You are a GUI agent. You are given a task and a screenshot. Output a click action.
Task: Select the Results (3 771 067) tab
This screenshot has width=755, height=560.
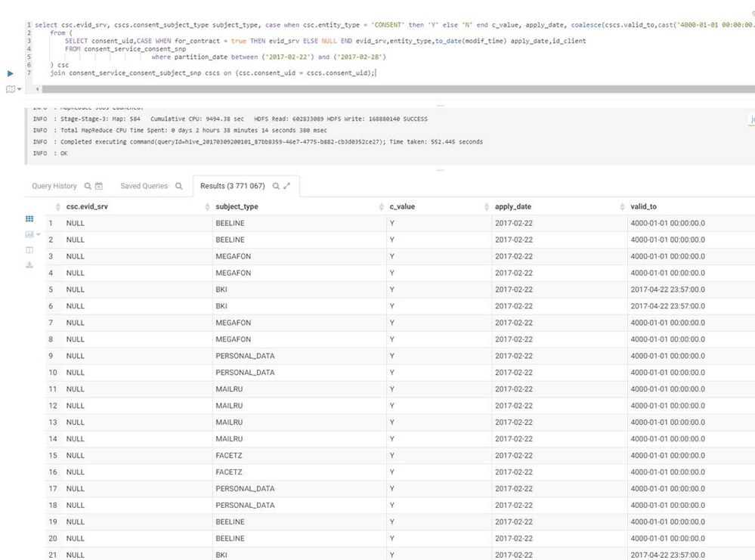tap(232, 186)
